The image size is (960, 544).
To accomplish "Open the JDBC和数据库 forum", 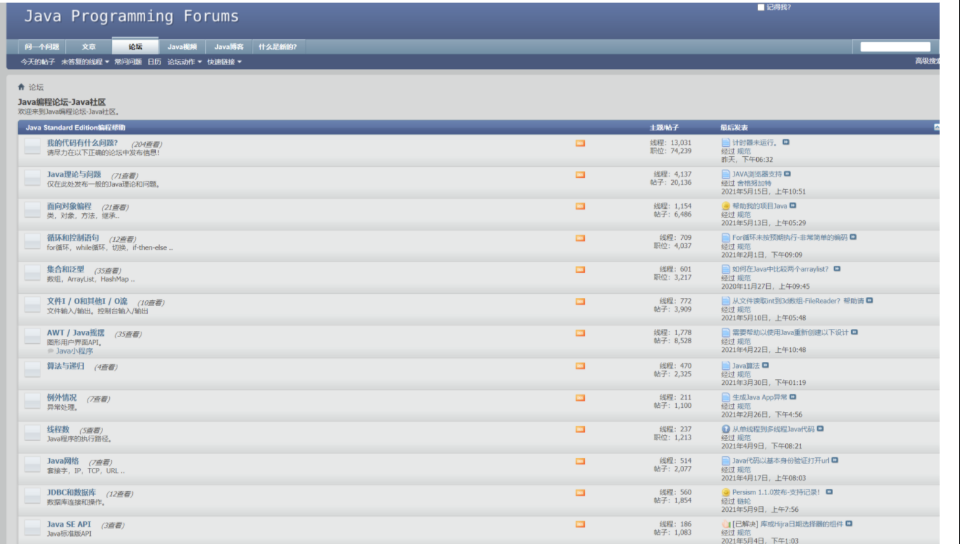I will (72, 493).
